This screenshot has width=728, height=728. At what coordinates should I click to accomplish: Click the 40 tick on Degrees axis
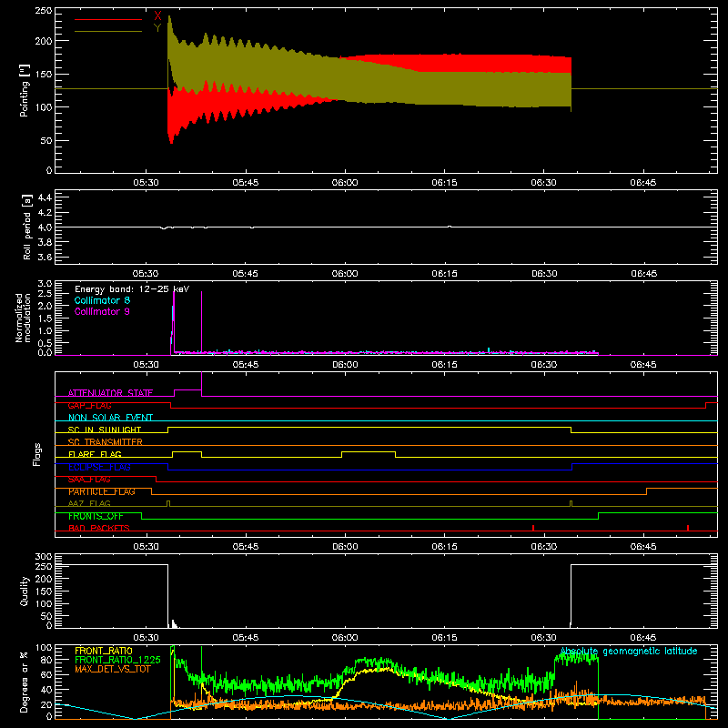click(47, 690)
